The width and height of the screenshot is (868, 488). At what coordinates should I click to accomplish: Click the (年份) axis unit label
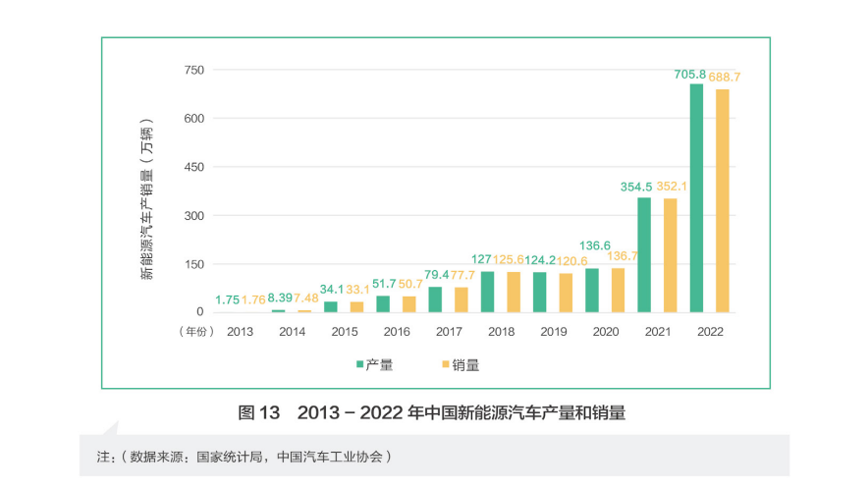[x=190, y=332]
